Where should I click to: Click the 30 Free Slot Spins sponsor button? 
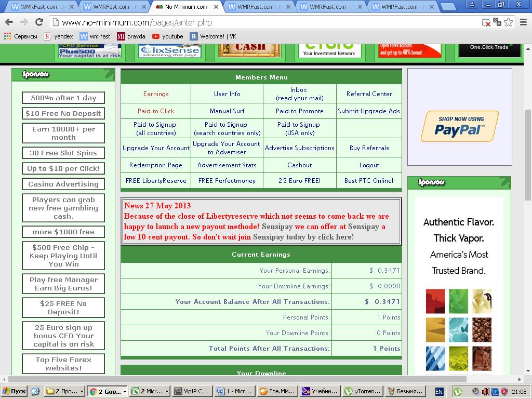point(63,153)
